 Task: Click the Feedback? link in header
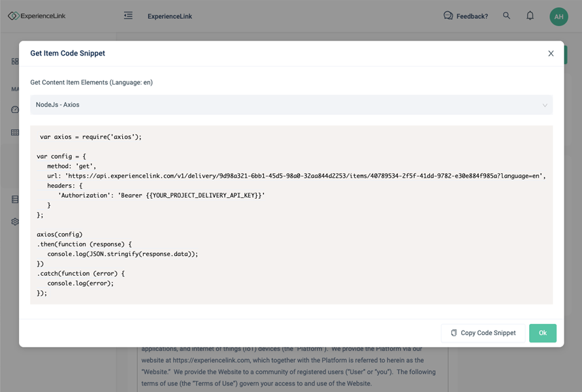click(472, 16)
